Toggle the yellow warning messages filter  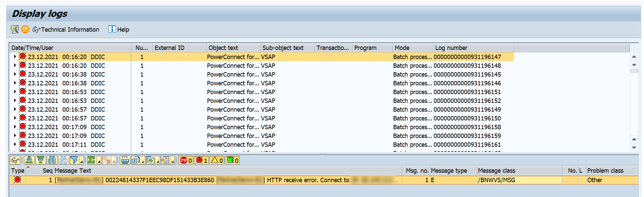tap(217, 160)
